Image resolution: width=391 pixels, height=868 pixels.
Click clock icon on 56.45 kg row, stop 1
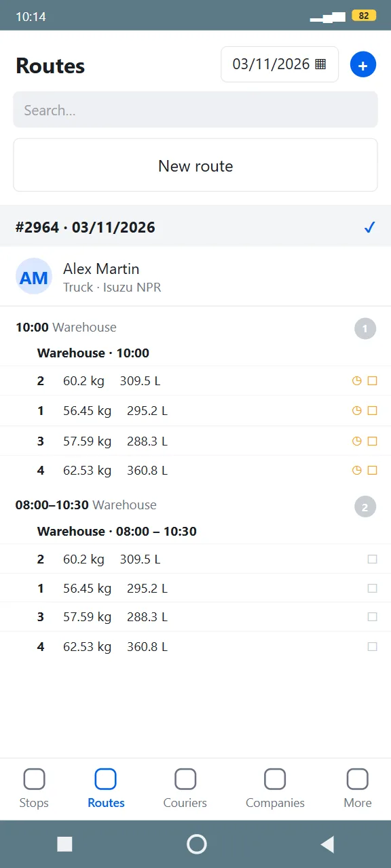pyautogui.click(x=356, y=411)
